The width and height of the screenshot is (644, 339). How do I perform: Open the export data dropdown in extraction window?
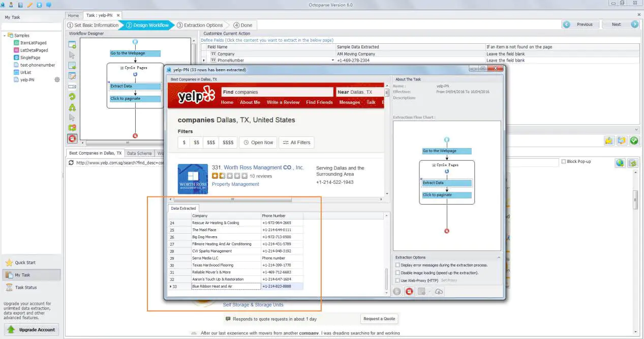tap(430, 292)
